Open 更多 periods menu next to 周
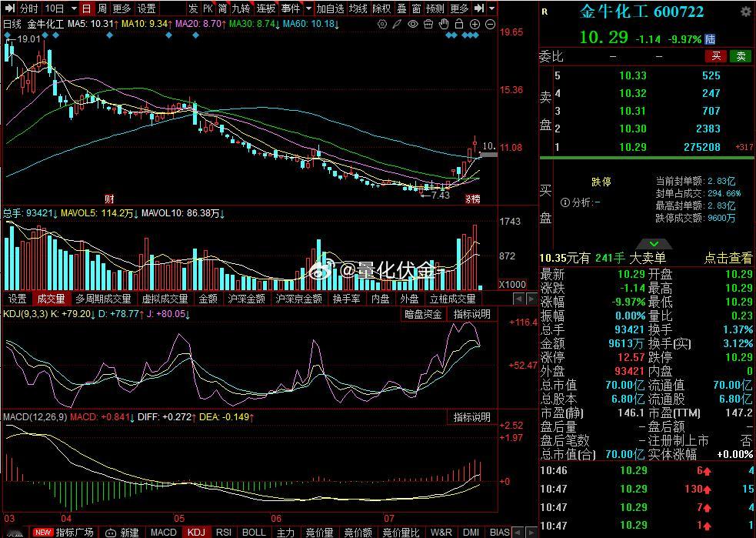Screen dimensions: 756x538 122,8
